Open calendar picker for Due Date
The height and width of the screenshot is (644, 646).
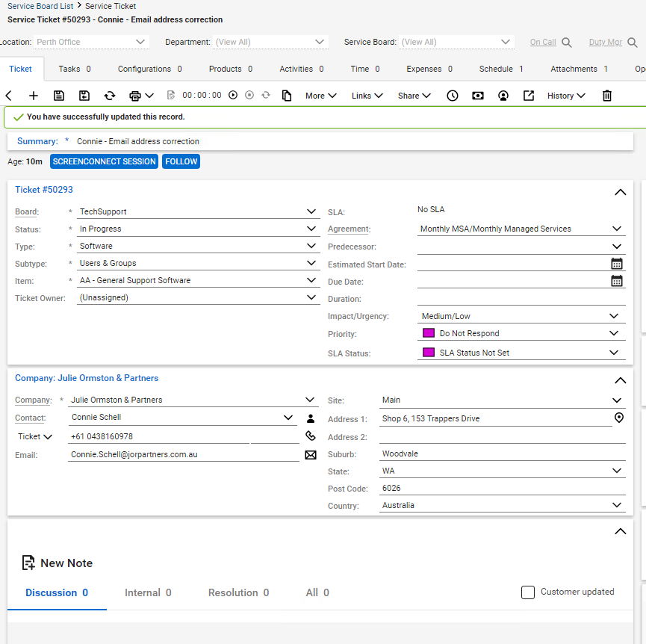tap(617, 281)
